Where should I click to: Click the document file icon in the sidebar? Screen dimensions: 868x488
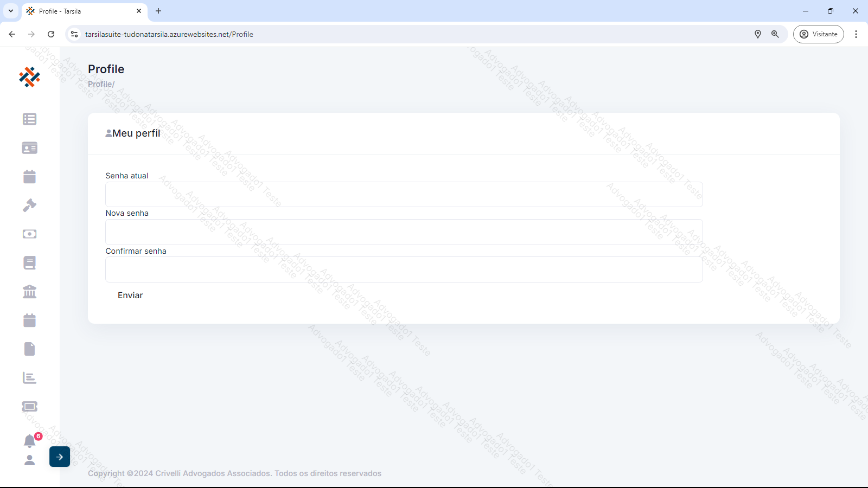[x=29, y=349]
